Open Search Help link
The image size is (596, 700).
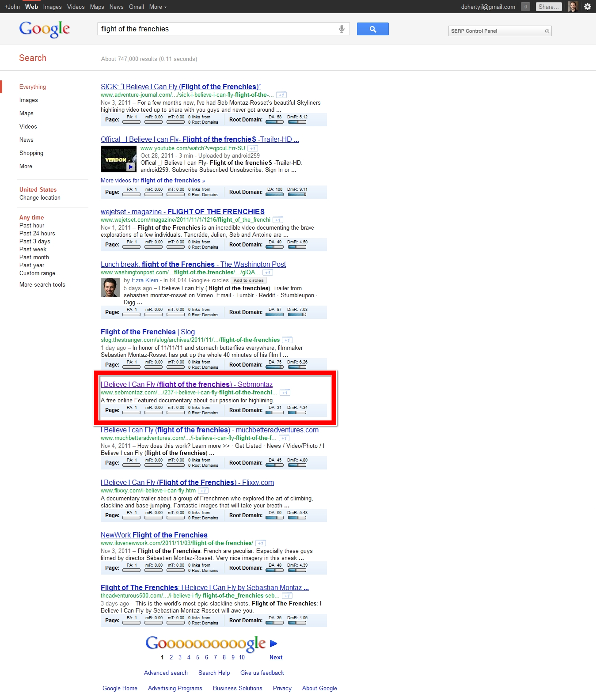pyautogui.click(x=214, y=673)
